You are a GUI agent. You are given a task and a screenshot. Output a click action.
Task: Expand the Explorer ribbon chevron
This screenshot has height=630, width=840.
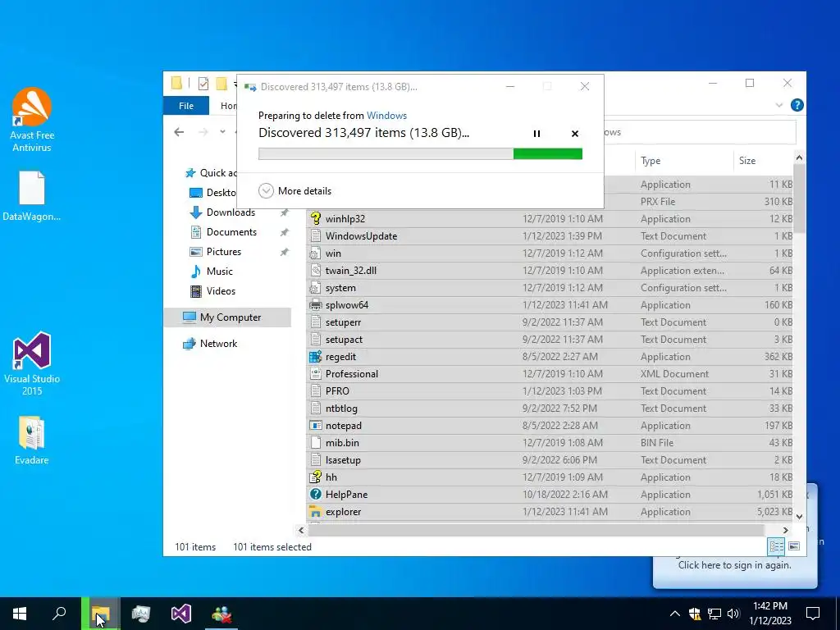779,105
